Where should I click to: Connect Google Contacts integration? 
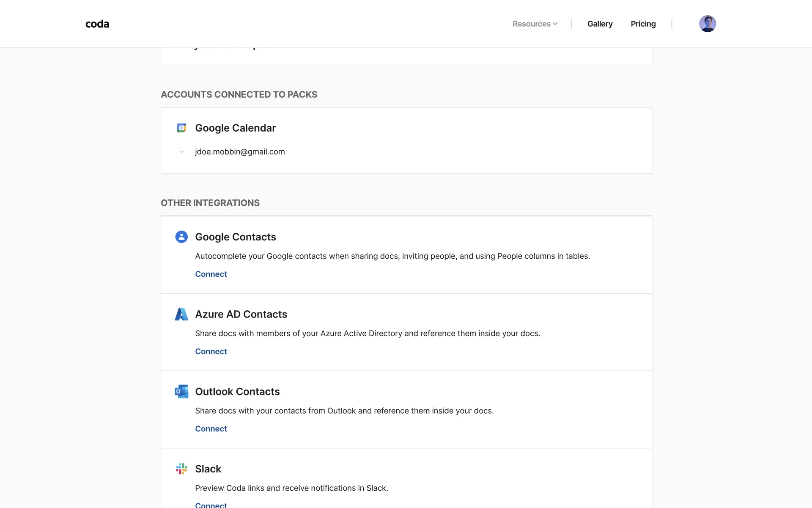211,274
